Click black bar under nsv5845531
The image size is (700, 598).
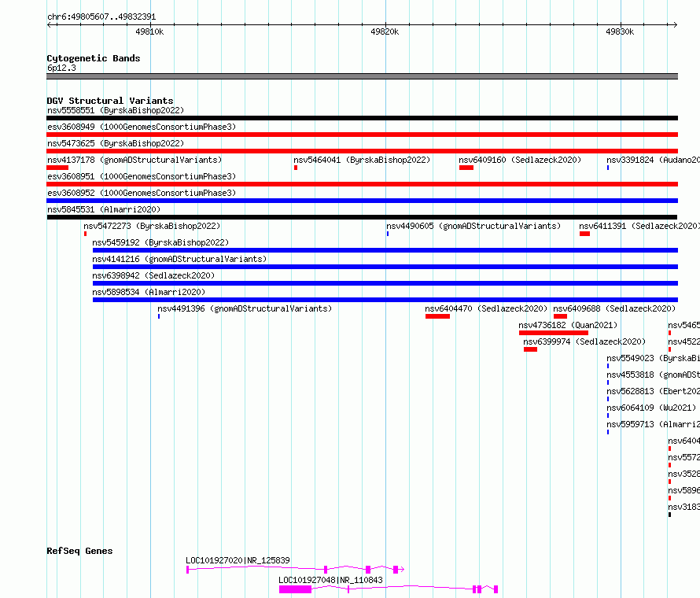pos(362,217)
